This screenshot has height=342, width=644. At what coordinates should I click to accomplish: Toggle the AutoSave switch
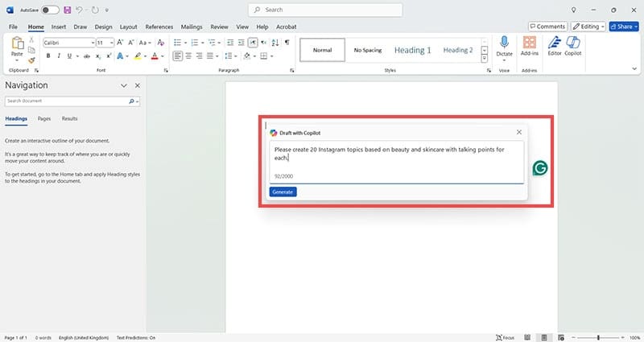(x=50, y=10)
